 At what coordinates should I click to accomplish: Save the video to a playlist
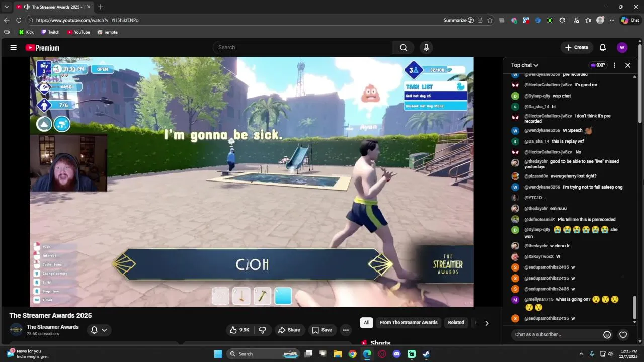pyautogui.click(x=322, y=330)
